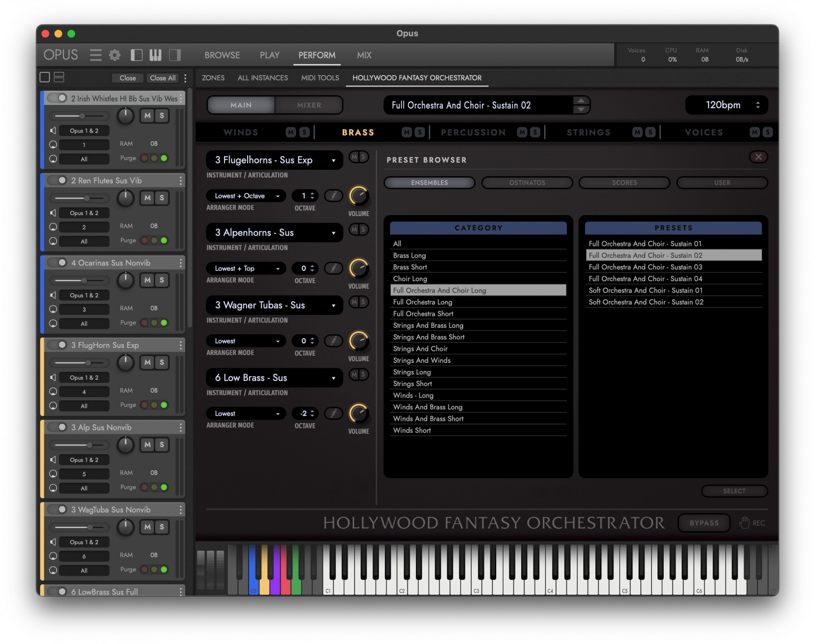The image size is (815, 644).
Task: Mute/solo toggle for 3 Wagner Tubas slot
Action: 359,302
